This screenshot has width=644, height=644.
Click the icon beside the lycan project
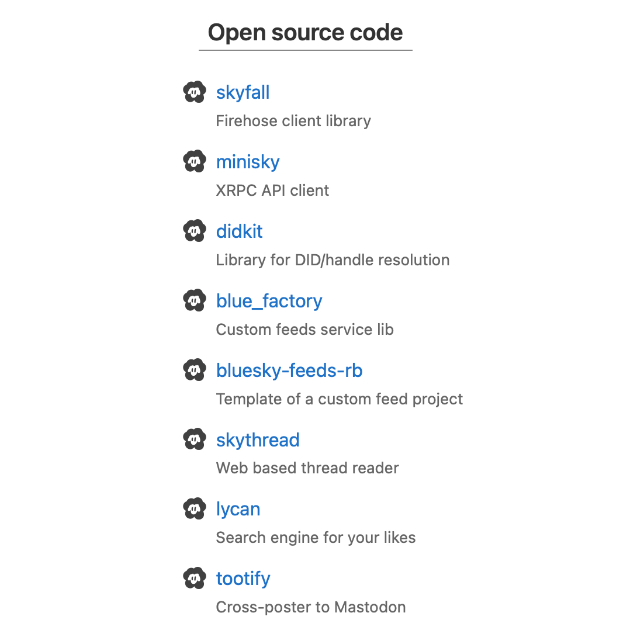pos(195,508)
